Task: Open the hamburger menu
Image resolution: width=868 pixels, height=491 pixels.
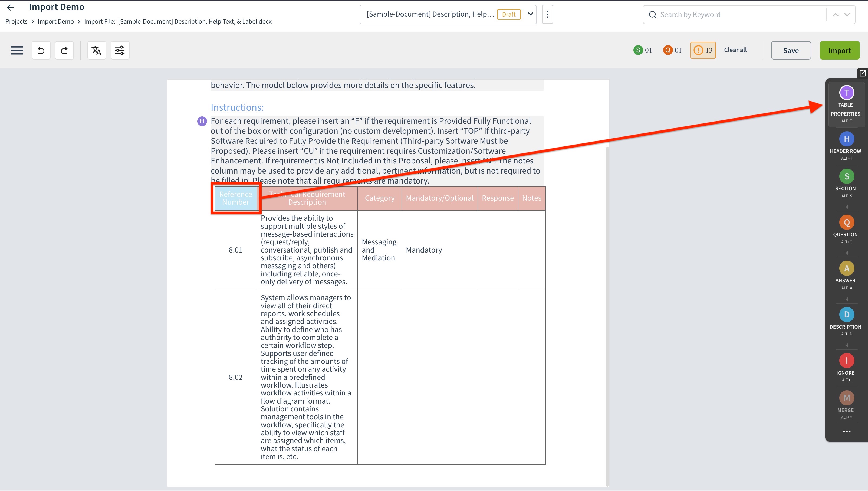Action: pos(17,51)
